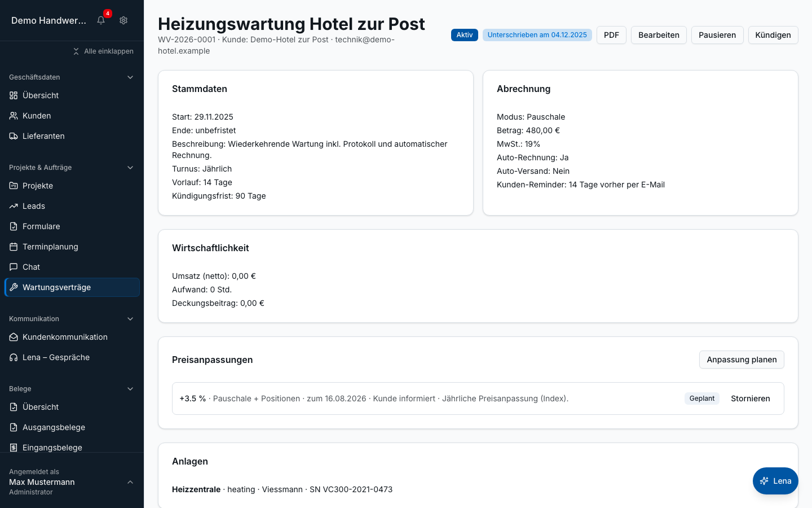Click the Eingangsbelege receipt icon

tap(14, 448)
